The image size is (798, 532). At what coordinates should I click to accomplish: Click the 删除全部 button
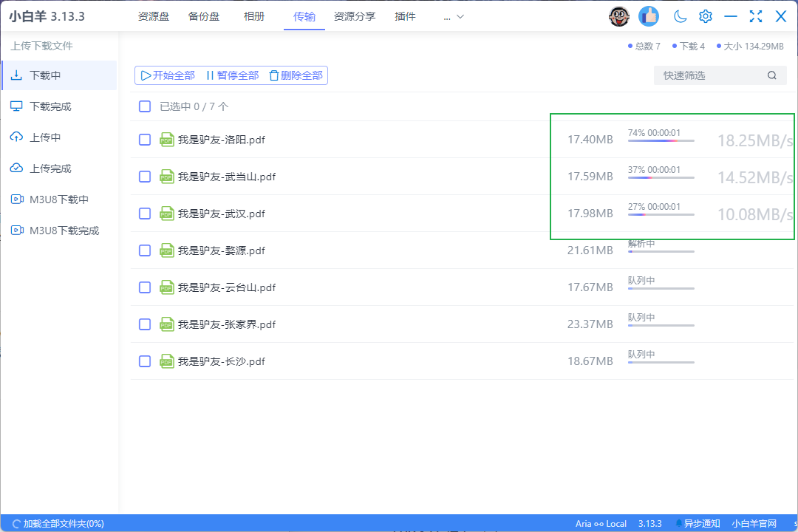[296, 75]
